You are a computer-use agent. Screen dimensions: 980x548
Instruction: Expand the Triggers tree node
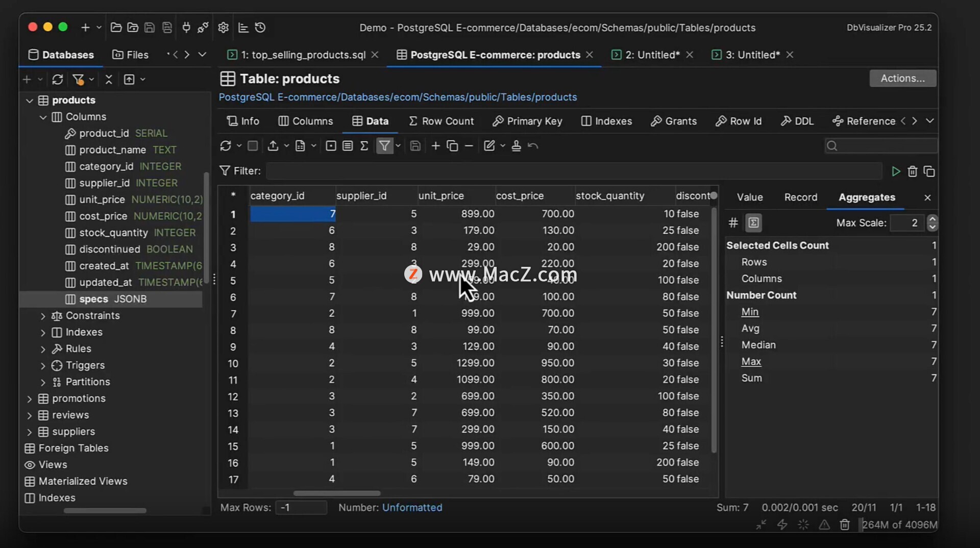click(43, 366)
